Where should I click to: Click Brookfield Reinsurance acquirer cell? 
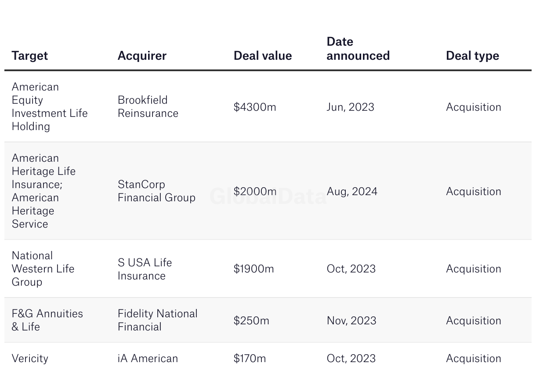(x=148, y=107)
